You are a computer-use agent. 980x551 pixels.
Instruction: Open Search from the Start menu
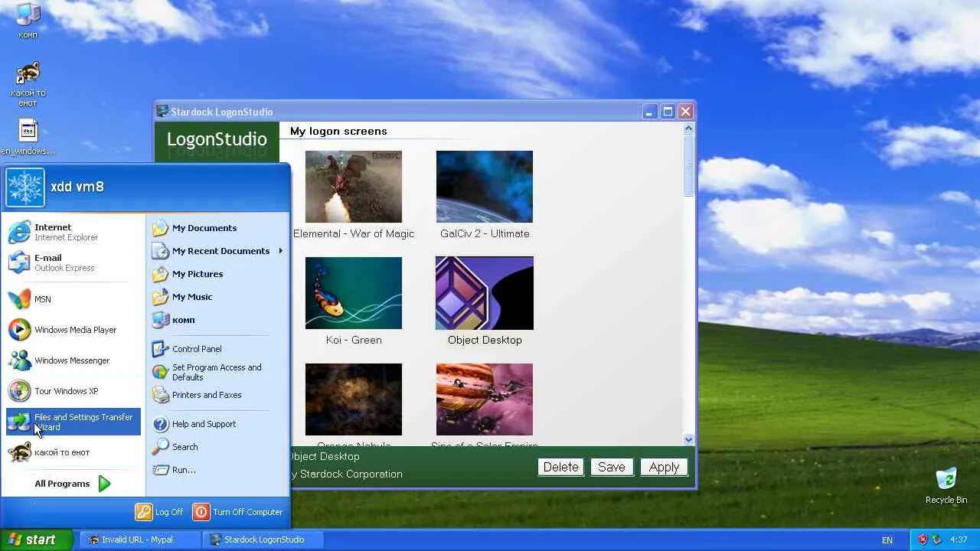(x=217, y=447)
